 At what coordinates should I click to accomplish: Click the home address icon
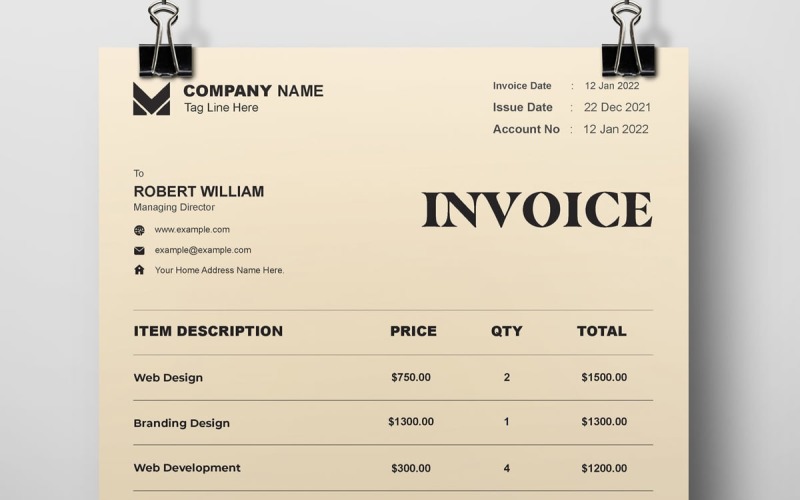pyautogui.click(x=139, y=270)
